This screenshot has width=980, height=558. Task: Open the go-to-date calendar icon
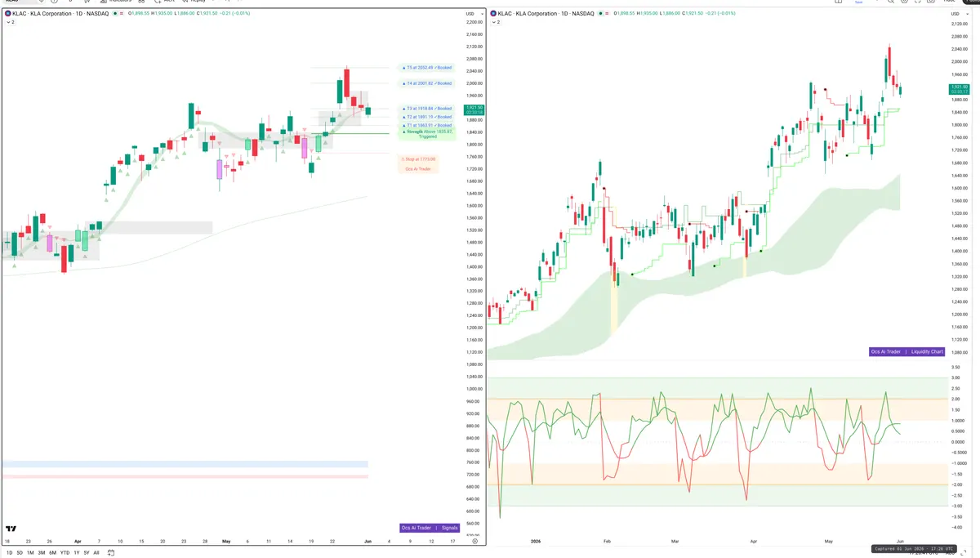110,552
